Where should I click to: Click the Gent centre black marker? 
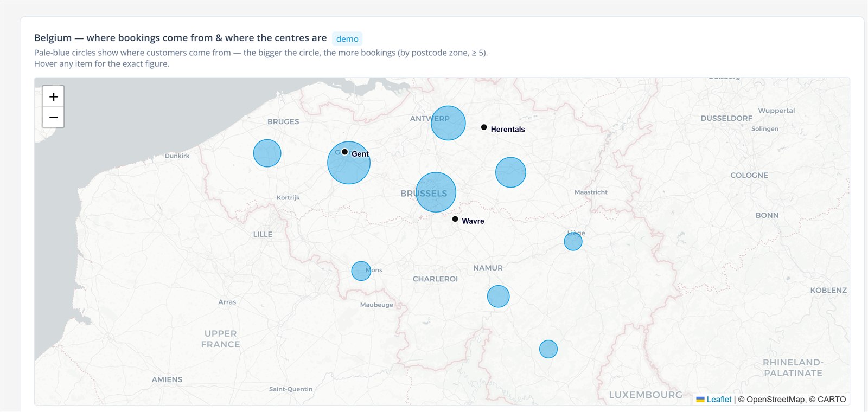(344, 152)
